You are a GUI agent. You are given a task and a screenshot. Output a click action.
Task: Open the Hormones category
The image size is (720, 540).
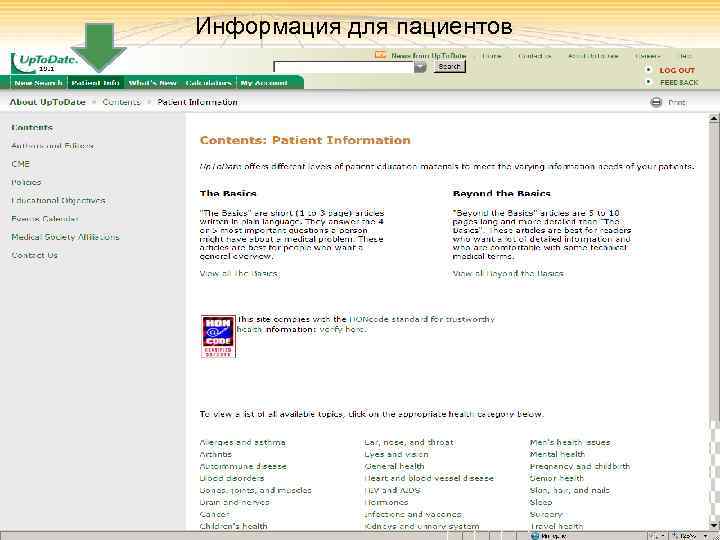pos(386,502)
